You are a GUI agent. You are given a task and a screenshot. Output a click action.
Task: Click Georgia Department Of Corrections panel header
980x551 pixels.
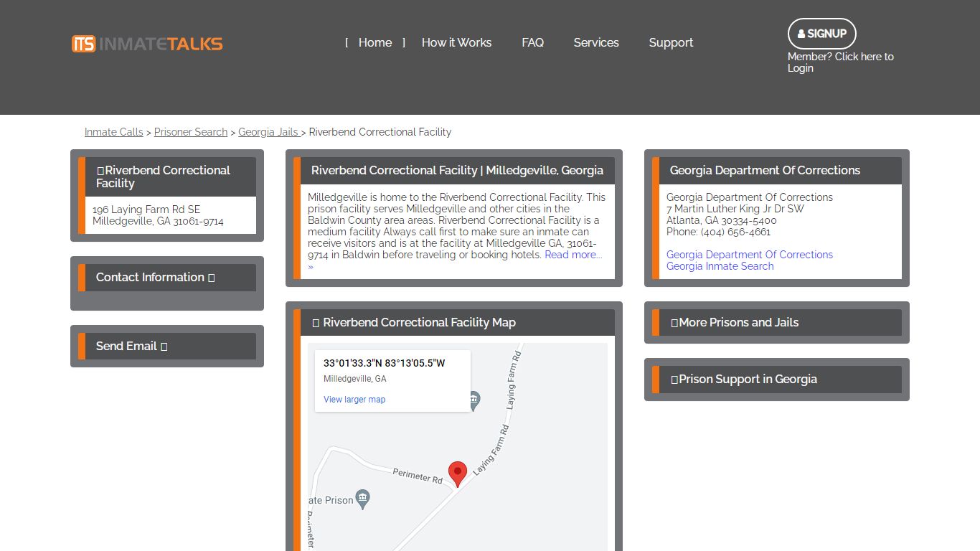(776, 171)
